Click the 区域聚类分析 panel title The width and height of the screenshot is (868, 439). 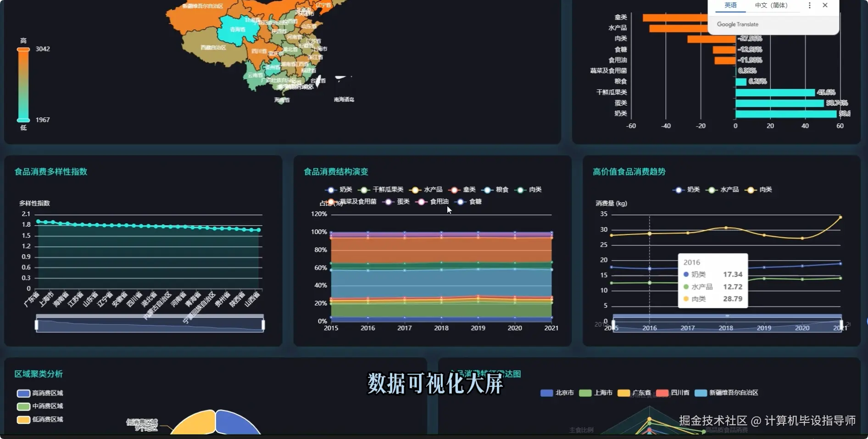coord(39,374)
